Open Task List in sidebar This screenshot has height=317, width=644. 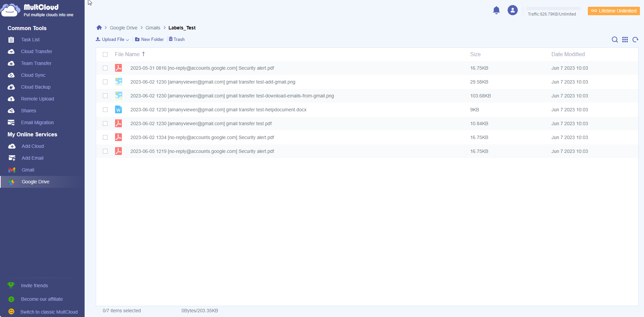click(30, 40)
